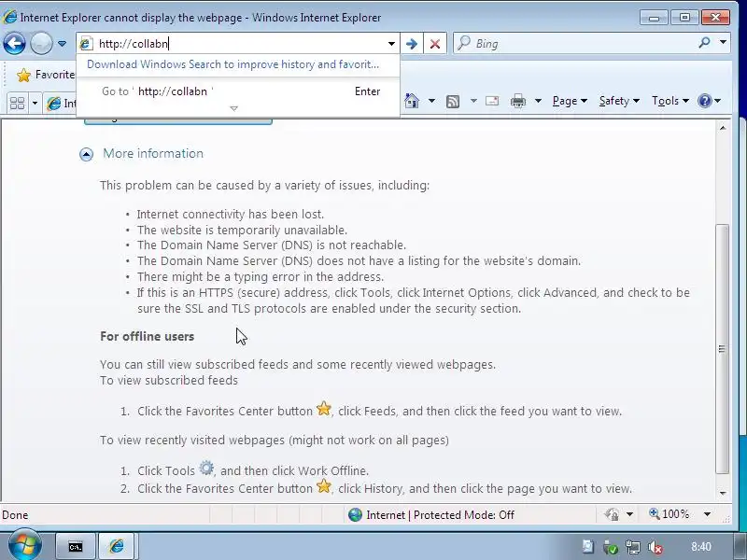Click the For offline users heading
Image resolution: width=747 pixels, height=560 pixels.
coord(148,336)
